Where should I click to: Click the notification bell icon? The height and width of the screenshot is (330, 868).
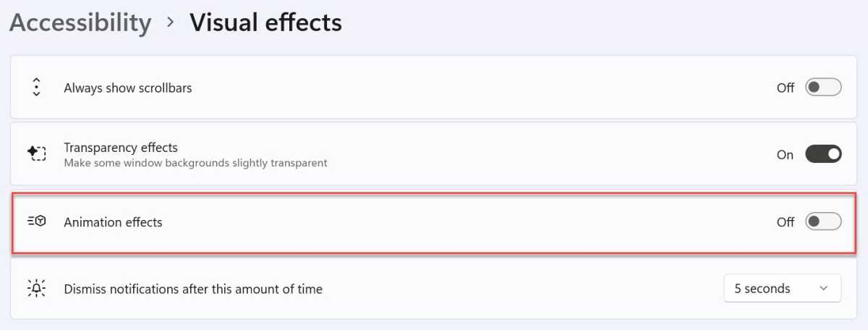click(36, 288)
